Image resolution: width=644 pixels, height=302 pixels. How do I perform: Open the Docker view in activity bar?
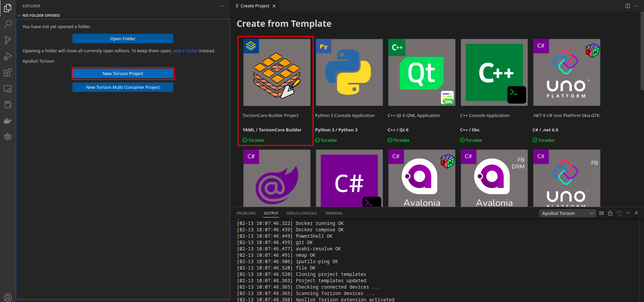[8, 121]
